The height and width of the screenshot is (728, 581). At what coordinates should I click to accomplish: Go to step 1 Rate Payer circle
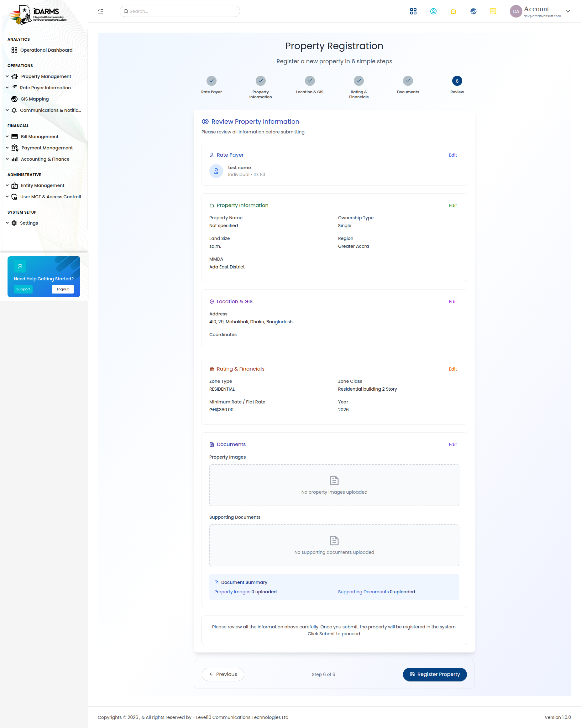click(212, 81)
